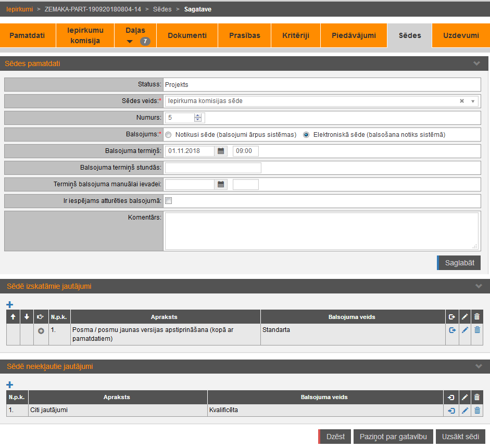
Task: Switch to the Dokumenti tab
Action: click(187, 35)
